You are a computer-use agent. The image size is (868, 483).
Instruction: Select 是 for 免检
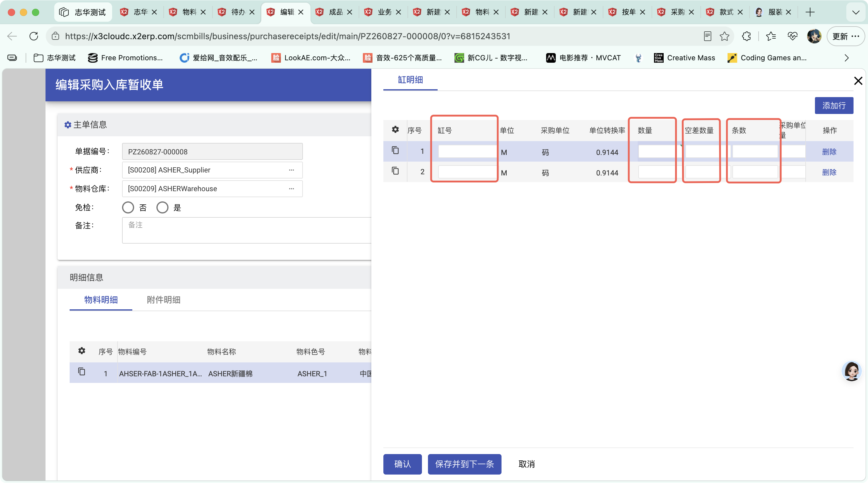click(x=162, y=207)
